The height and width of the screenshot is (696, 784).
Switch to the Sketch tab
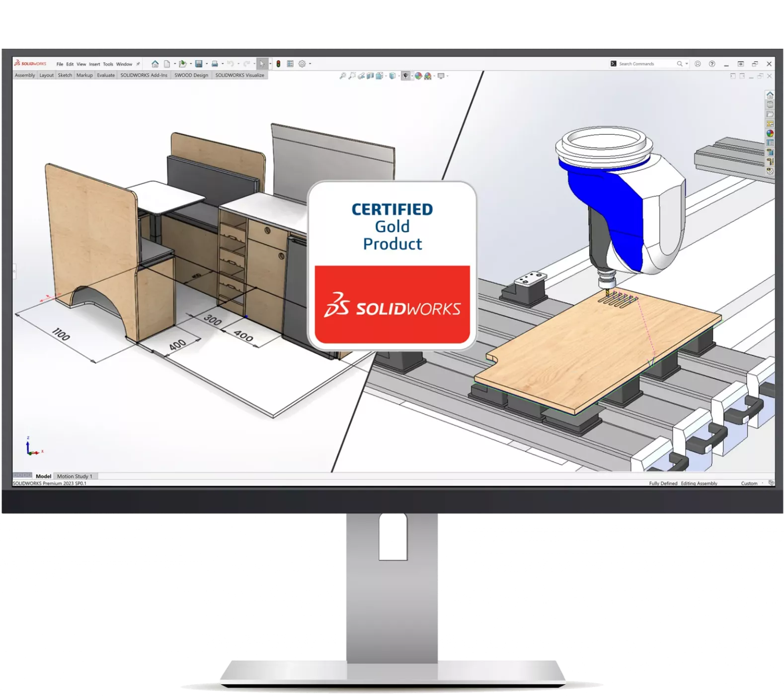pos(65,76)
